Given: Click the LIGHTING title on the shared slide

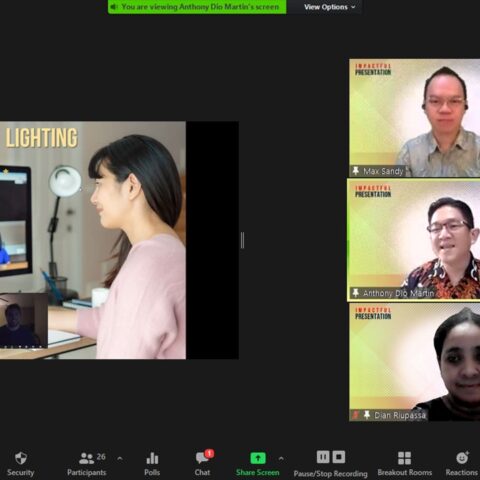Looking at the screenshot, I should pos(42,138).
